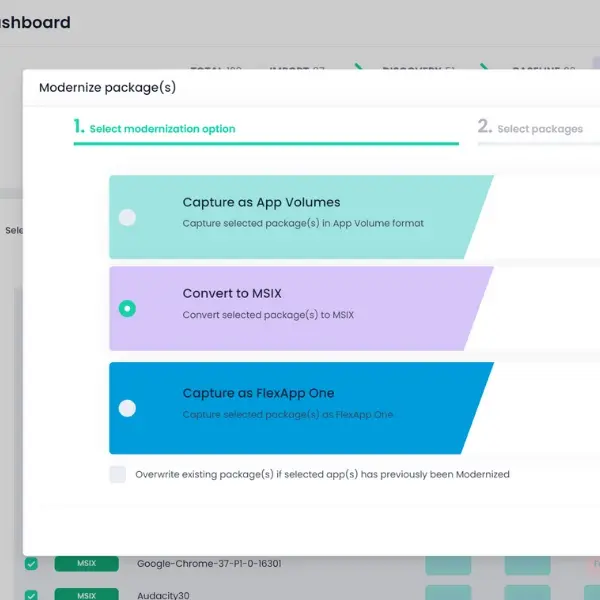
Task: Click the Capture as App Volumes card title
Action: 261,202
